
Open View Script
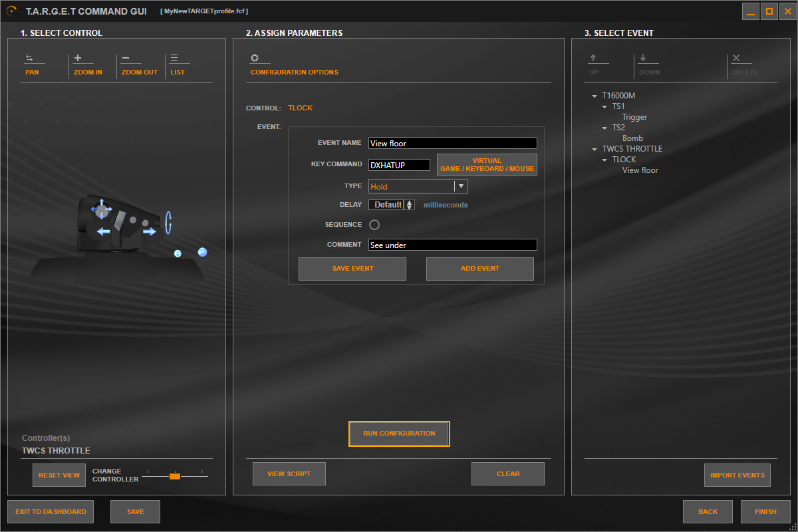(289, 474)
